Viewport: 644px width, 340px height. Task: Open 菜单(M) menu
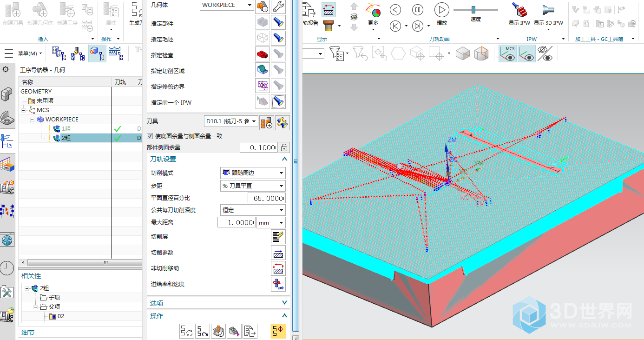click(30, 53)
